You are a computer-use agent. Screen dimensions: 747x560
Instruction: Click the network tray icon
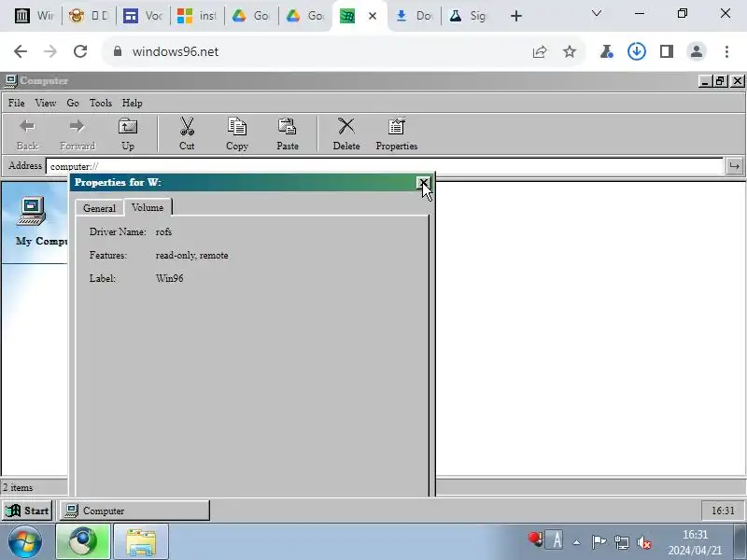pyautogui.click(x=622, y=542)
